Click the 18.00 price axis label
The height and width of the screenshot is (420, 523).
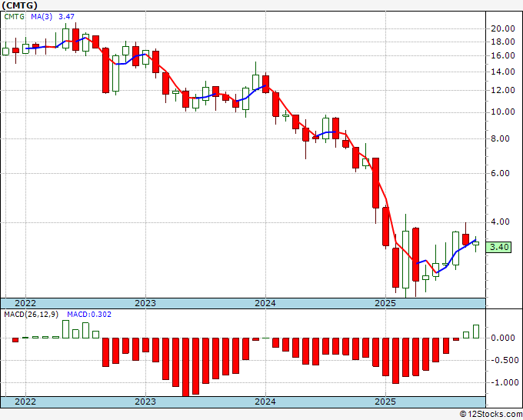(503, 42)
